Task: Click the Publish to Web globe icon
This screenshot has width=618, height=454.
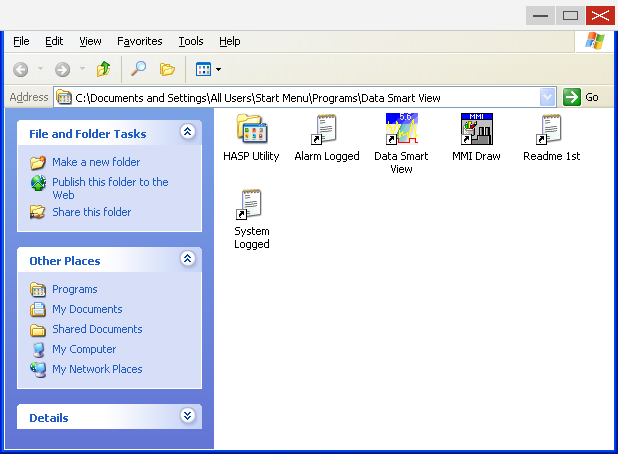Action: (x=38, y=183)
